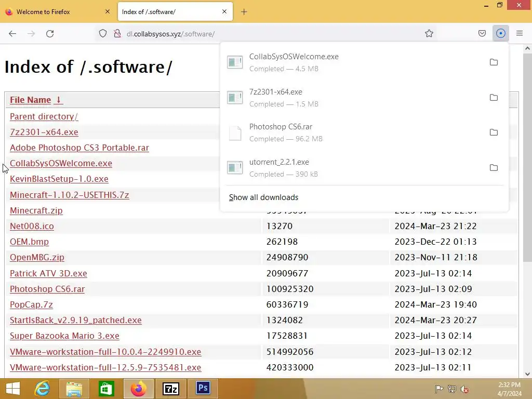Download Adobe Photoshop CS3 Portable.rar
Viewport: 532px width, 399px height.
click(x=79, y=148)
